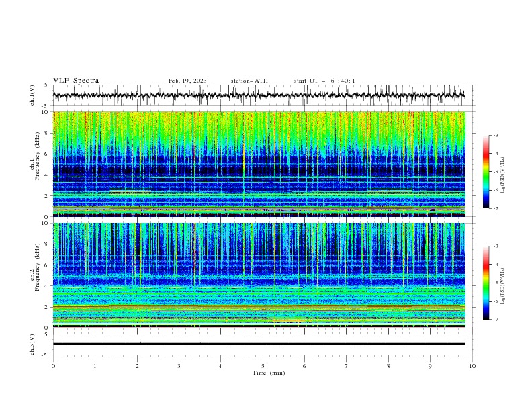This screenshot has height=411, width=532.
Task: Click the "Time (min)" x-axis label
Action: (269, 373)
